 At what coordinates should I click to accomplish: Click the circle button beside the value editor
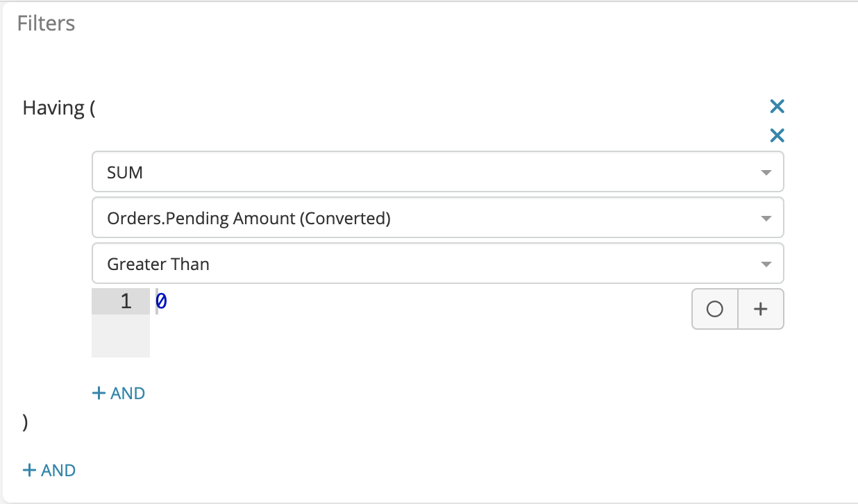tap(714, 309)
